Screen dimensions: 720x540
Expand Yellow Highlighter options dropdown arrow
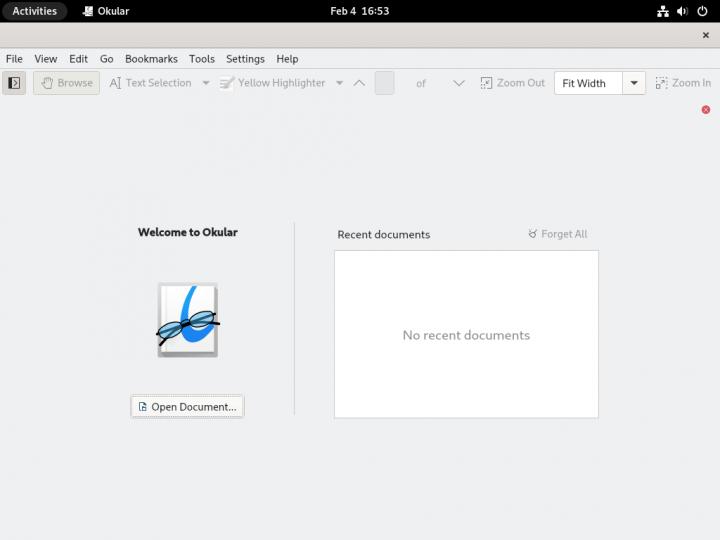pyautogui.click(x=339, y=83)
